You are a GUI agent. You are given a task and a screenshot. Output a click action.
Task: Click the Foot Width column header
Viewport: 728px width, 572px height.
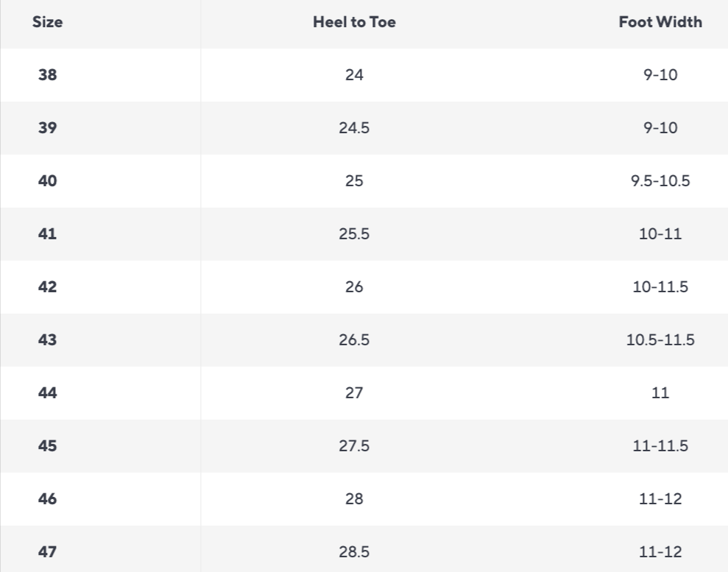(660, 22)
